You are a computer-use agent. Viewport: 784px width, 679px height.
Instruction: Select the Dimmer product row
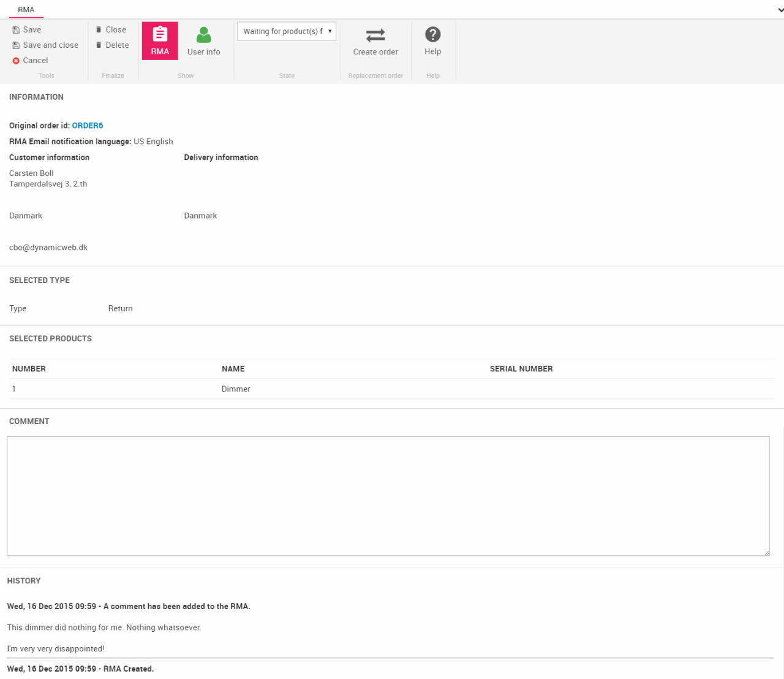(x=236, y=389)
